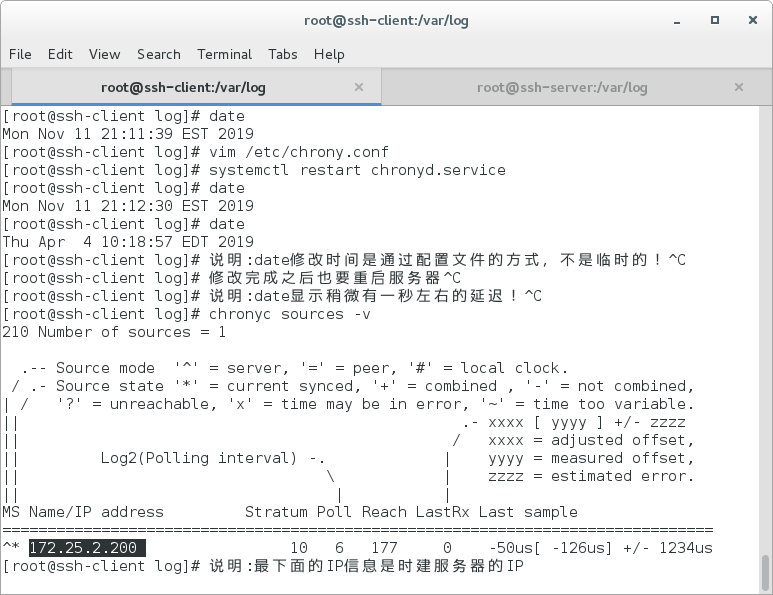Screen dimensions: 773x595
Task: Click 'Log2(Polling interval)' legend text
Action: coord(199,458)
